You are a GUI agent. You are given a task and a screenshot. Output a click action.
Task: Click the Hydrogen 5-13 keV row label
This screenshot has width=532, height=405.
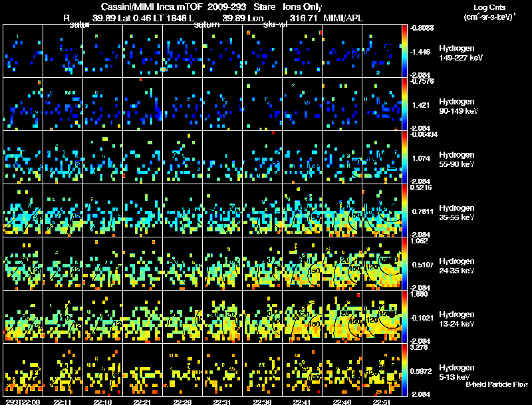[x=457, y=372]
